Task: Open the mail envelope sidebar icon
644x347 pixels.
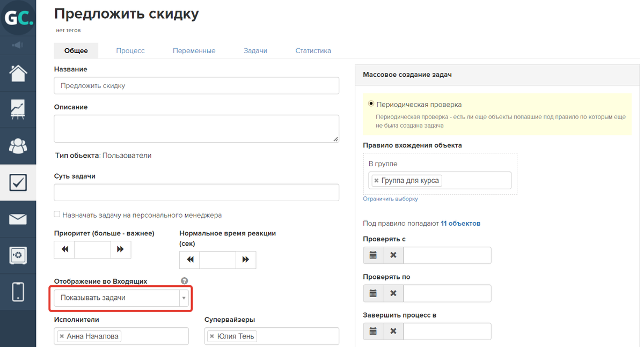Action: point(18,219)
